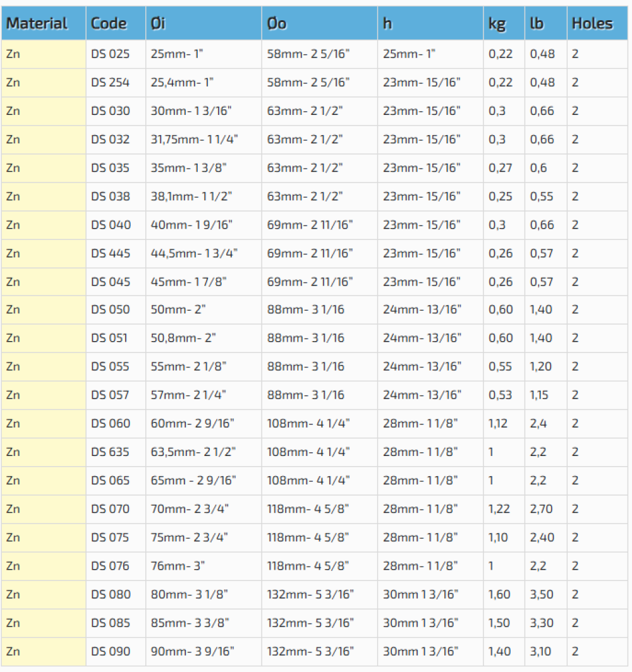Select the DS 025 code cell
Image resolution: width=632 pixels, height=672 pixels.
111,54
